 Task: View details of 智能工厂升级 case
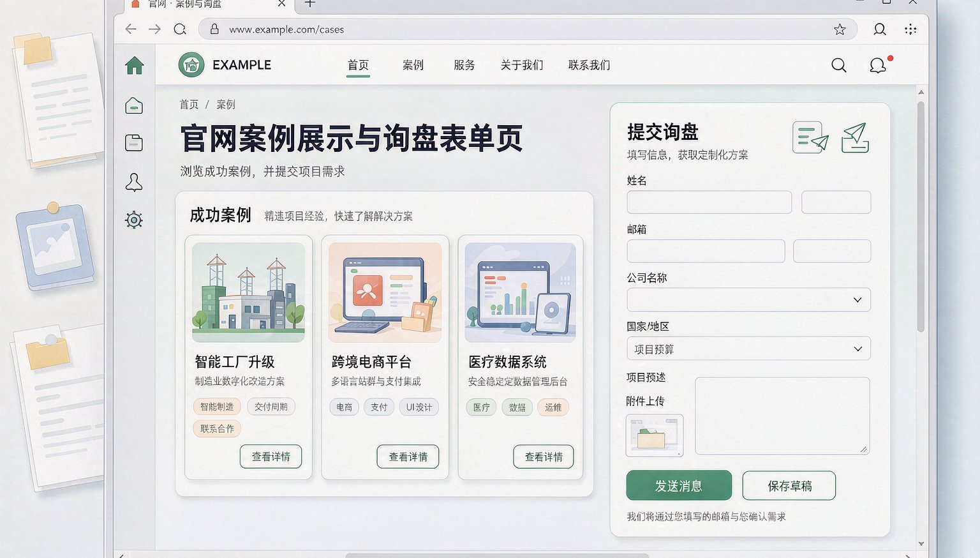tap(271, 456)
